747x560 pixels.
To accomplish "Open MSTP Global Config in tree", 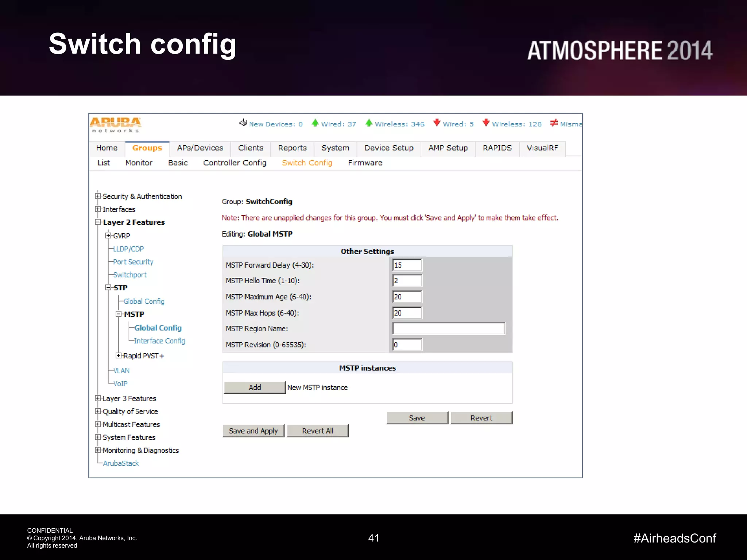I will [158, 328].
